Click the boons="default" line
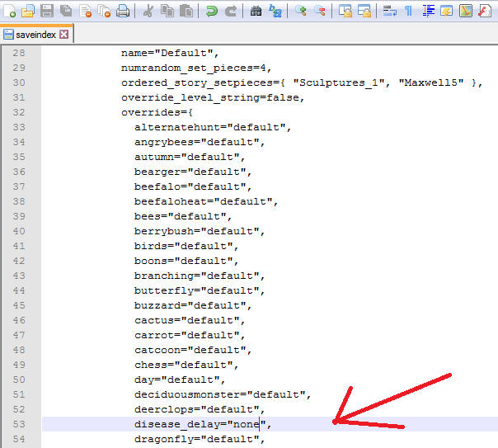Image resolution: width=498 pixels, height=448 pixels. point(186,261)
